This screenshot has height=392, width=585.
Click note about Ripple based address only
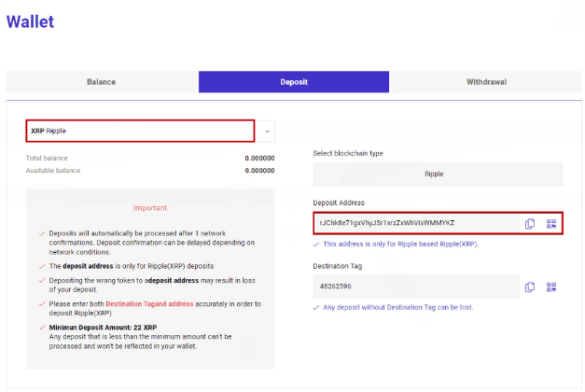point(400,245)
